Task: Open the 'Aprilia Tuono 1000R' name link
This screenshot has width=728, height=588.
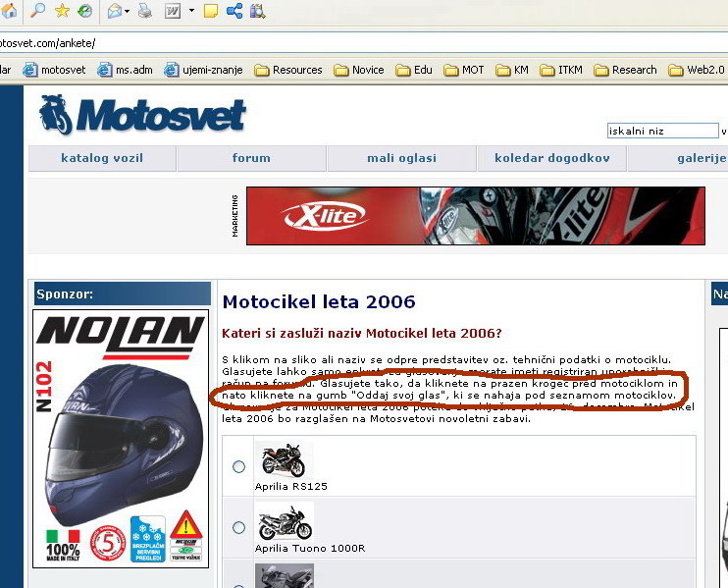Action: (310, 548)
